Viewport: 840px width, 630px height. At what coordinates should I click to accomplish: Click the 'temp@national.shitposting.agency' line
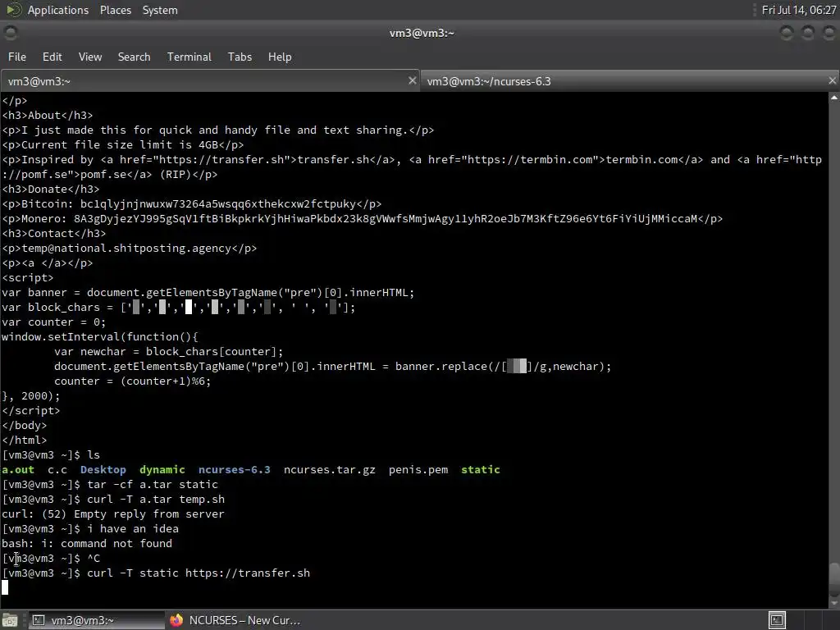129,249
